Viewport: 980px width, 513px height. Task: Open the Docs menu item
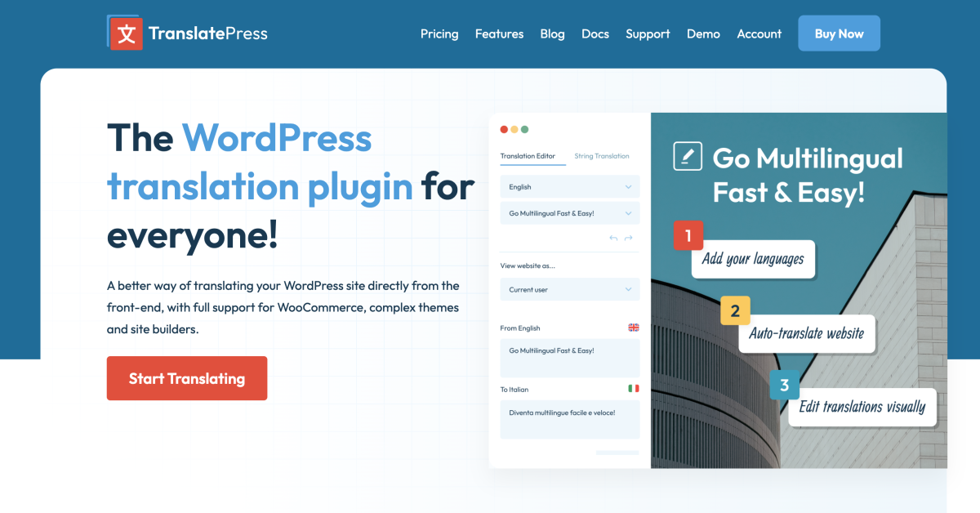[x=595, y=33]
